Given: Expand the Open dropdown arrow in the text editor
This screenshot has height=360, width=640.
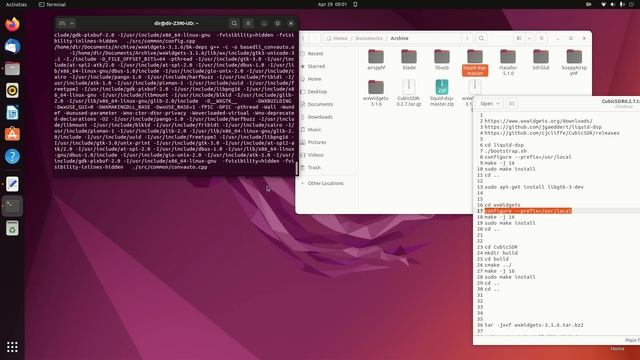Looking at the screenshot, I should 498,104.
